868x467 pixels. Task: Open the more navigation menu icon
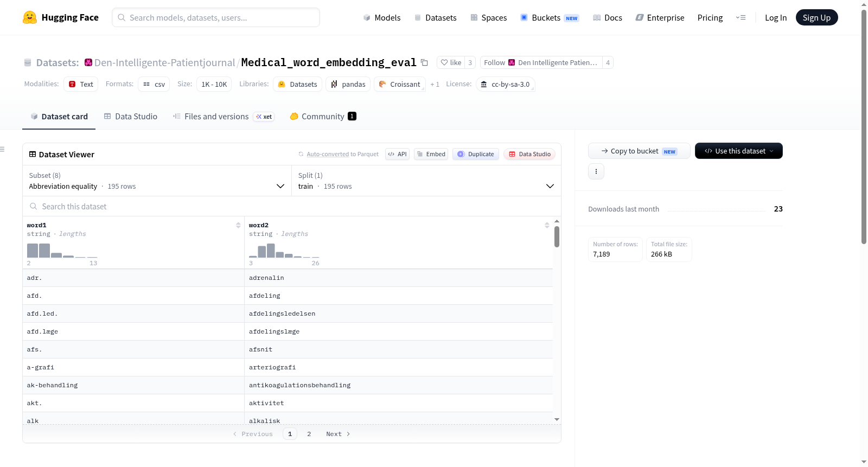[741, 17]
